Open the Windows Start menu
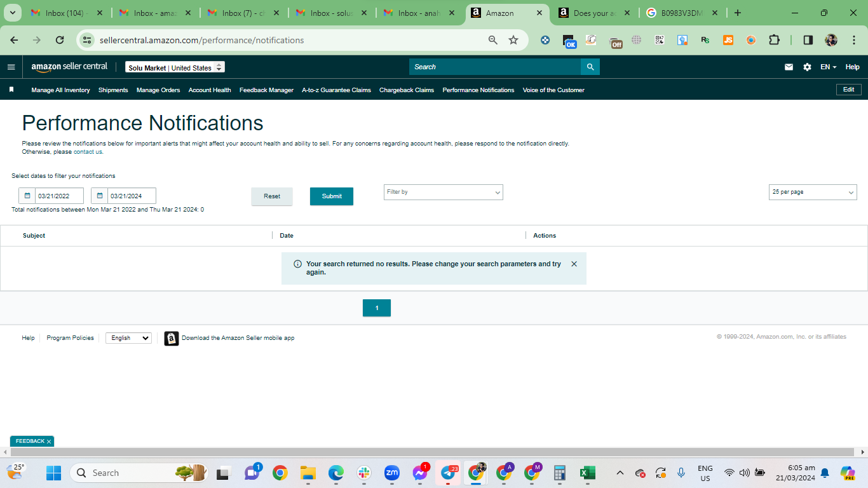The width and height of the screenshot is (868, 488). click(x=54, y=473)
